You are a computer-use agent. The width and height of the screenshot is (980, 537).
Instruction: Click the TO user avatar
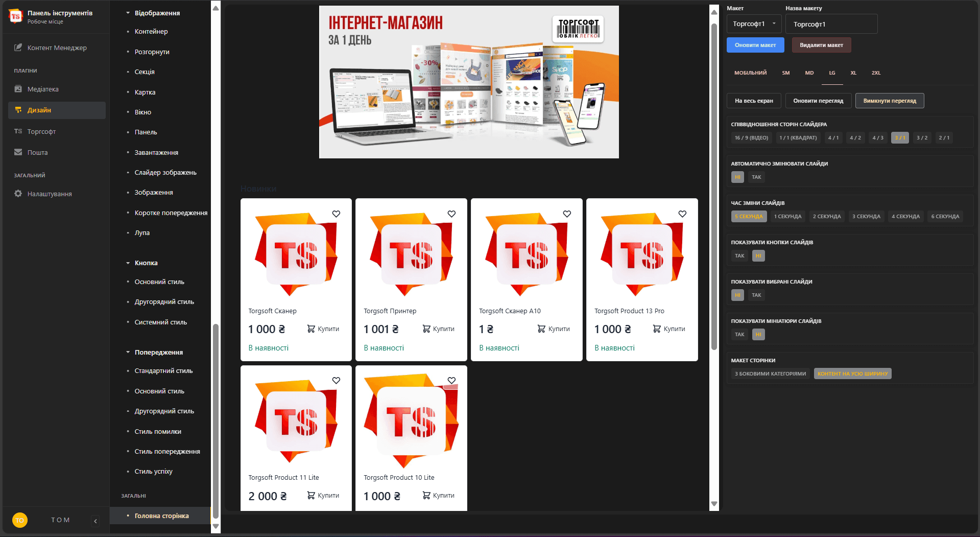(x=19, y=520)
